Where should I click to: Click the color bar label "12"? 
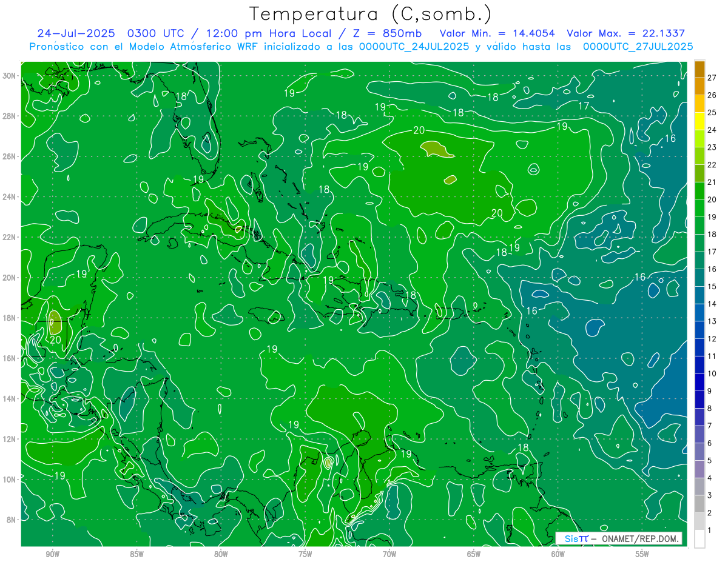[712, 338]
